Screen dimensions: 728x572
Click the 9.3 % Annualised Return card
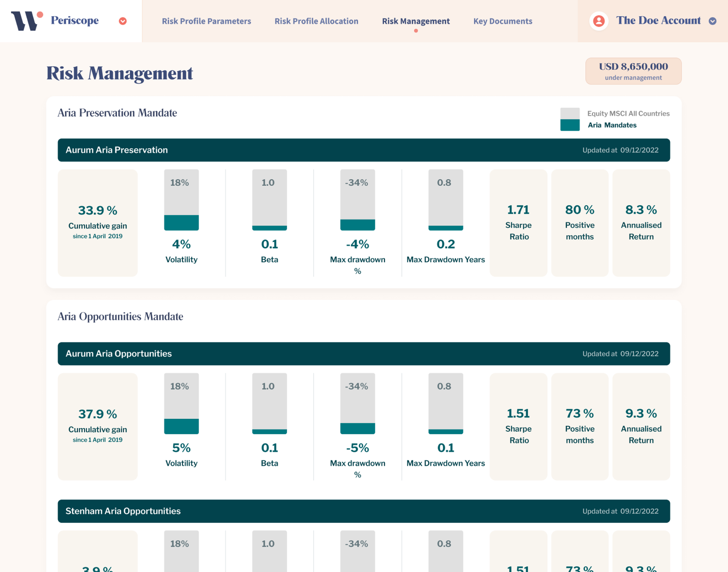point(641,426)
